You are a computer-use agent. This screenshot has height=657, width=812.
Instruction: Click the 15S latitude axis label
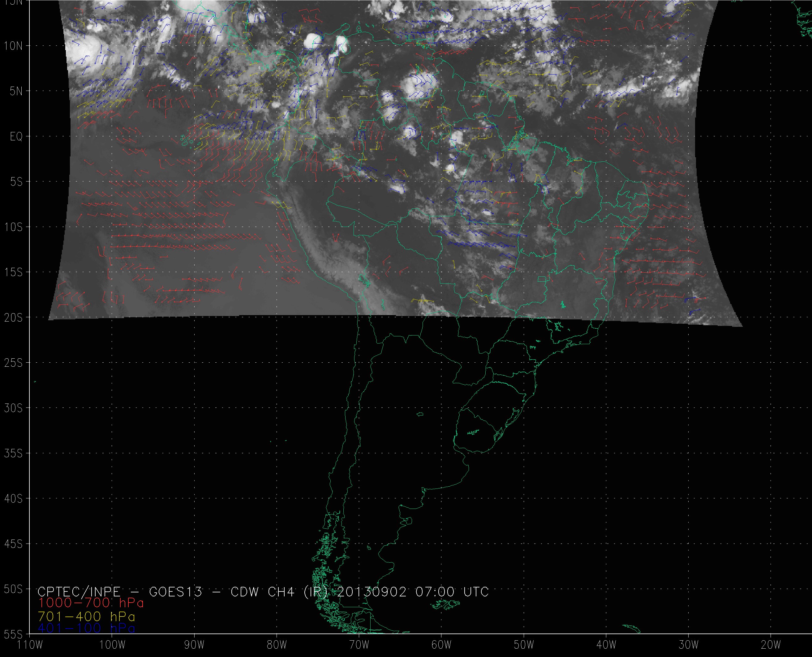pyautogui.click(x=13, y=272)
